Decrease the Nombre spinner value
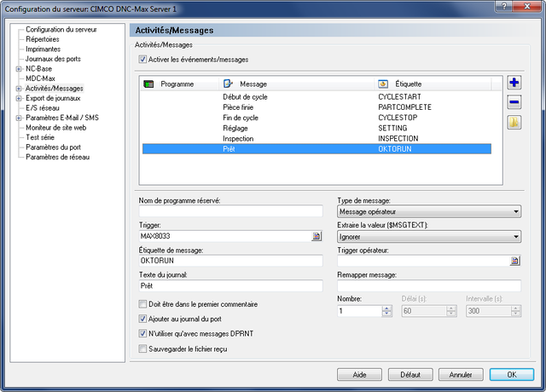Screen dimensions: 546x392 (386, 314)
